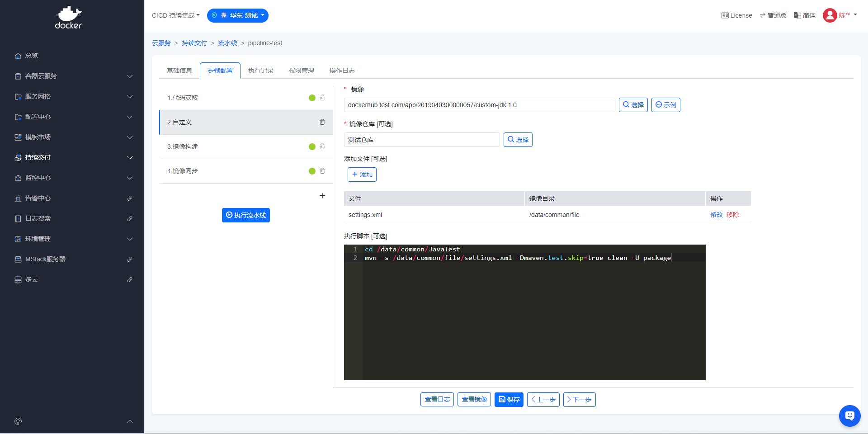868x434 pixels.
Task: Click the theme palette icon in sidebar
Action: (18, 421)
